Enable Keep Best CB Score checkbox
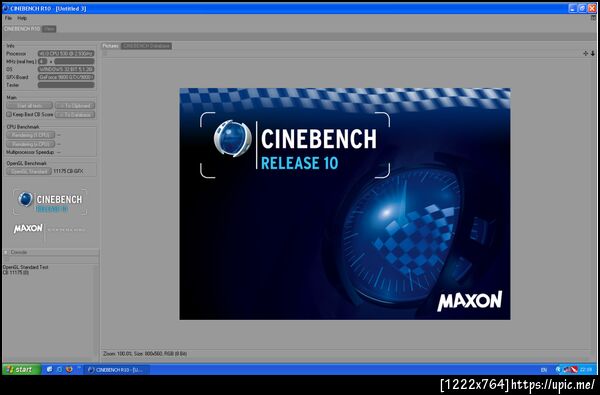Image resolution: width=600 pixels, height=395 pixels. coord(9,114)
